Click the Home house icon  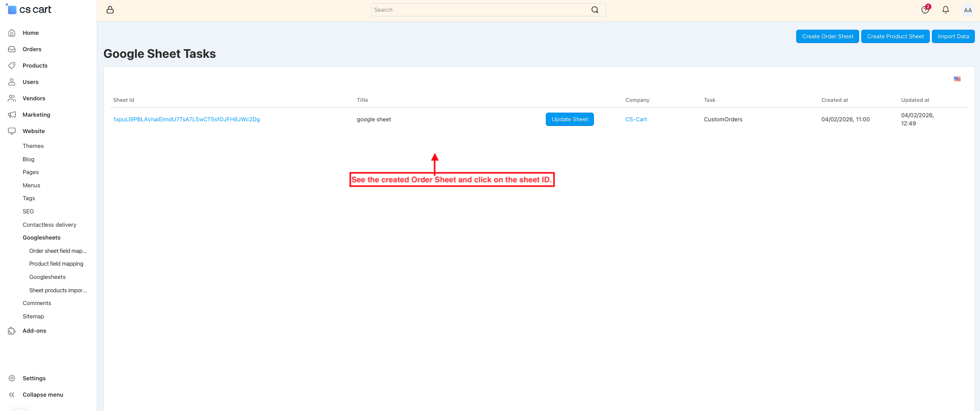pos(12,33)
